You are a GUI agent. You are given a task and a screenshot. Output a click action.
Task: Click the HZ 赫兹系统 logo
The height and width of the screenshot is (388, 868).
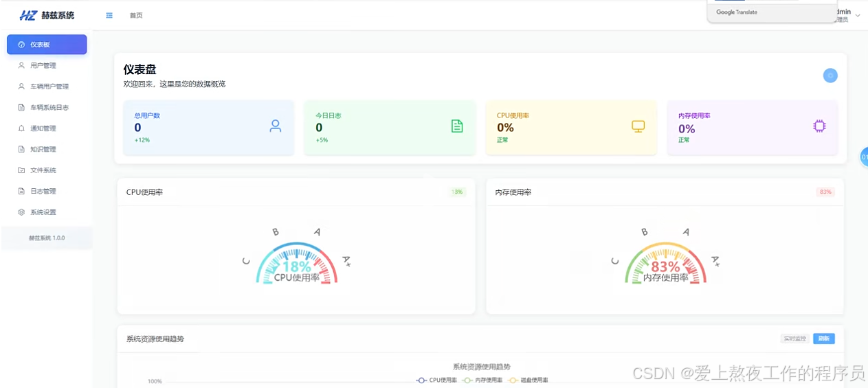tap(47, 15)
